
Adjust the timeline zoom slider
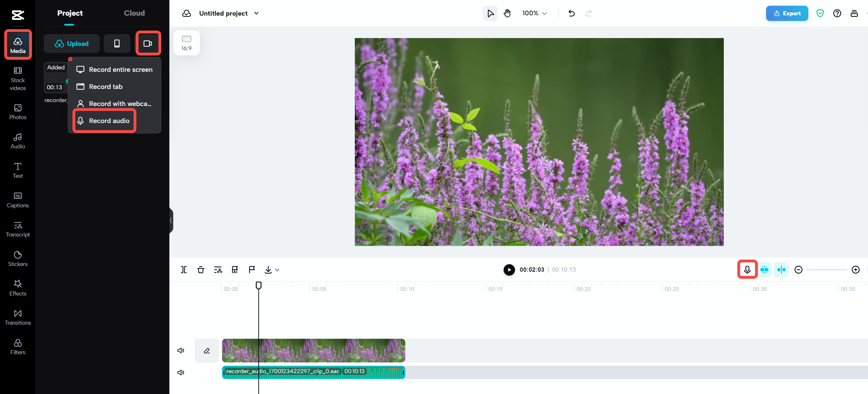[827, 270]
